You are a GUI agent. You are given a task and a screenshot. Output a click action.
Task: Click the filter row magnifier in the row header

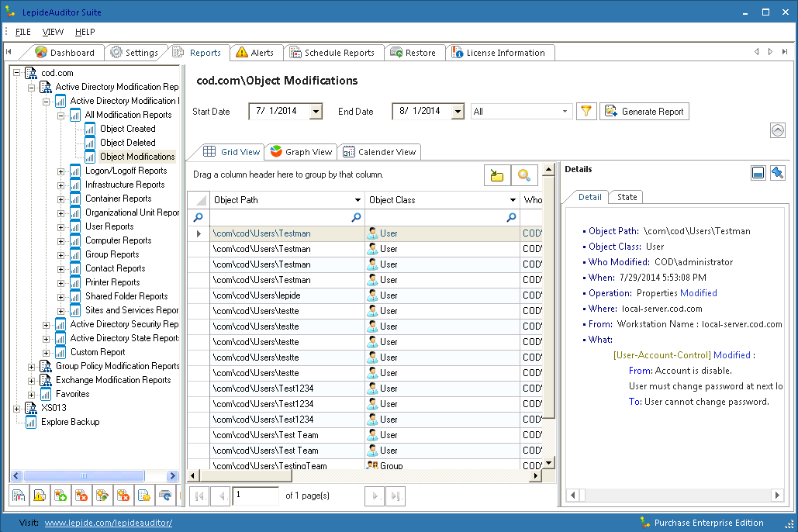coord(199,217)
